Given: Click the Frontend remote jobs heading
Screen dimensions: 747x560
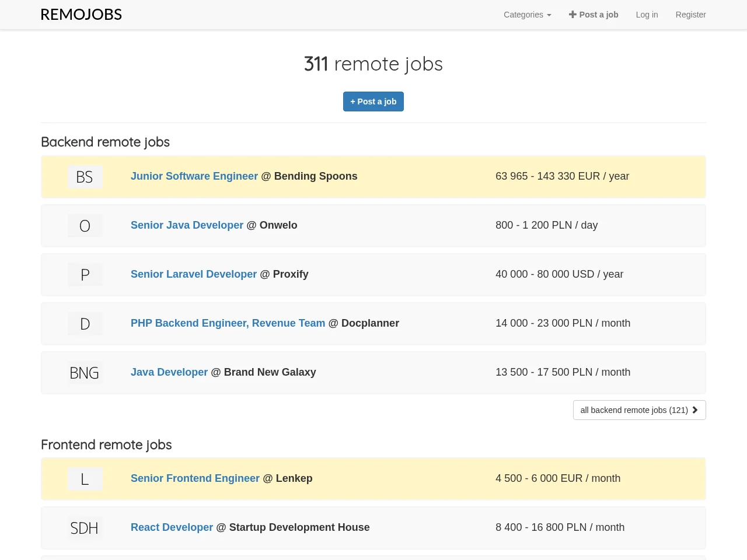Looking at the screenshot, I should 106,445.
